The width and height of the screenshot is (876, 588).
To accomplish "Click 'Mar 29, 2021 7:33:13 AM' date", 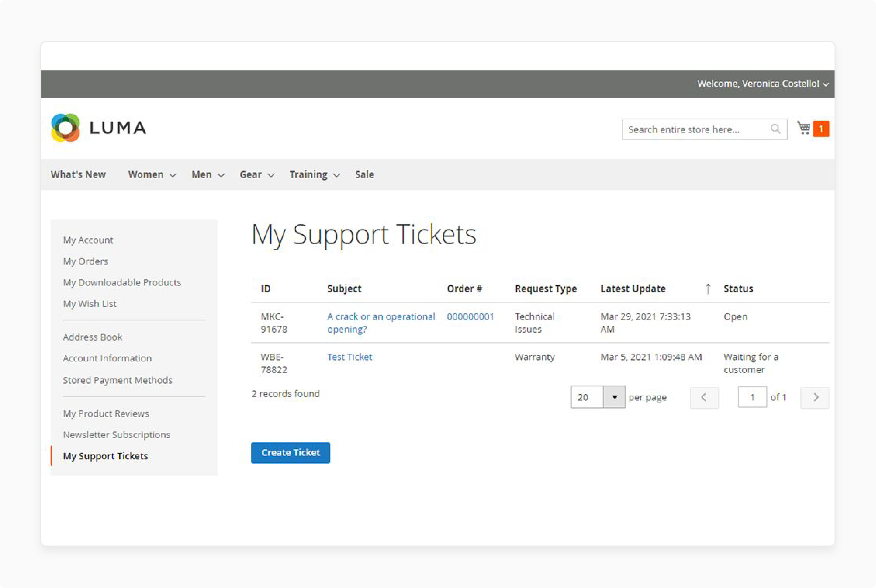I will (x=646, y=323).
